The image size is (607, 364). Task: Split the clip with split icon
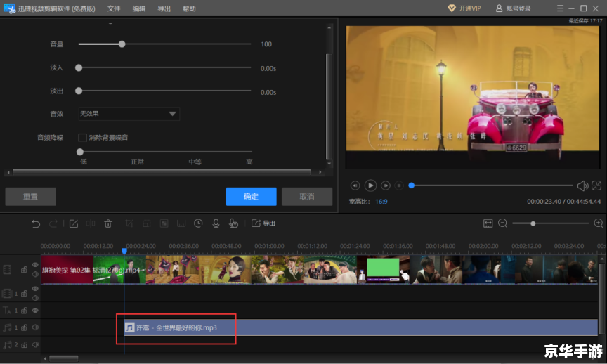click(x=91, y=223)
